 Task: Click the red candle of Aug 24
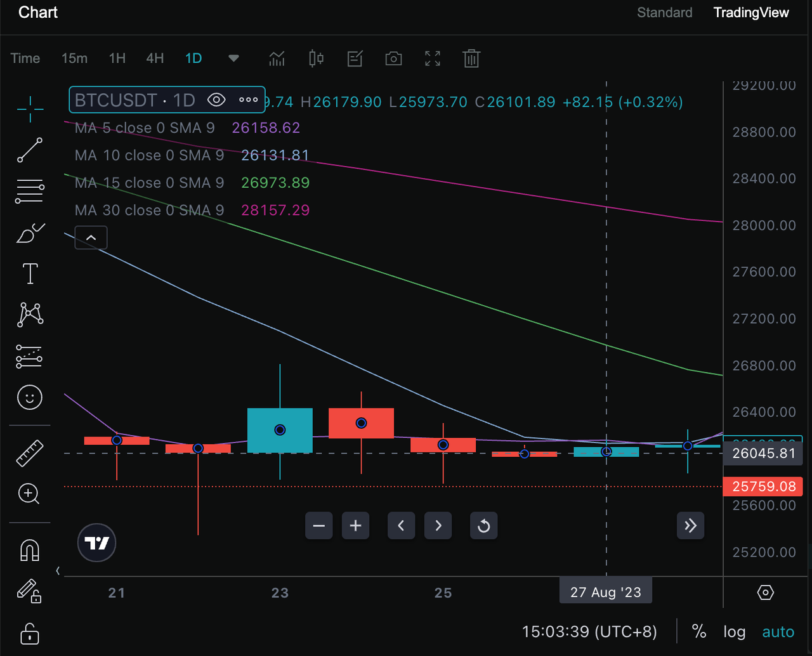(361, 423)
